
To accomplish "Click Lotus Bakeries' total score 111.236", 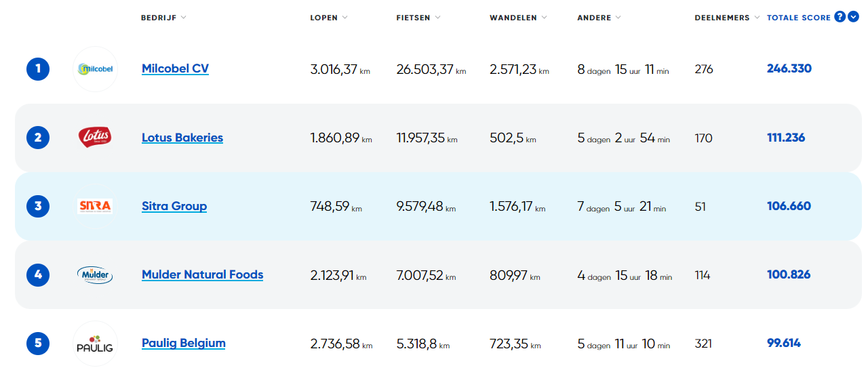I will [786, 138].
